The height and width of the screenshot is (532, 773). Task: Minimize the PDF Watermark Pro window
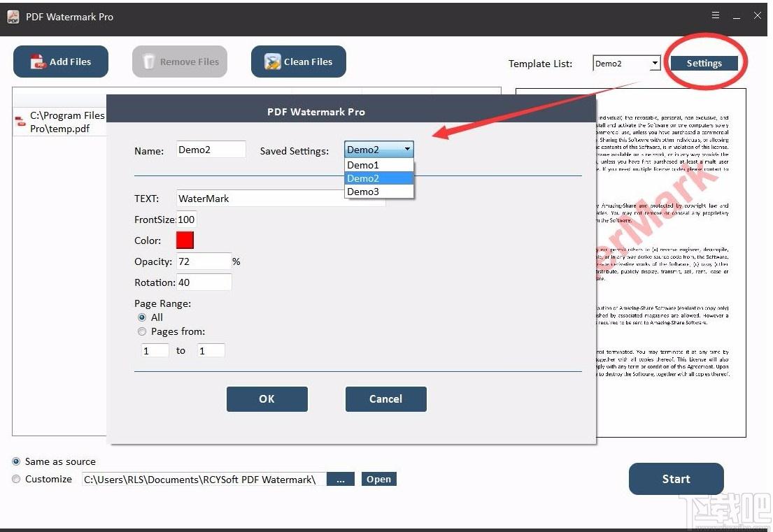point(737,16)
